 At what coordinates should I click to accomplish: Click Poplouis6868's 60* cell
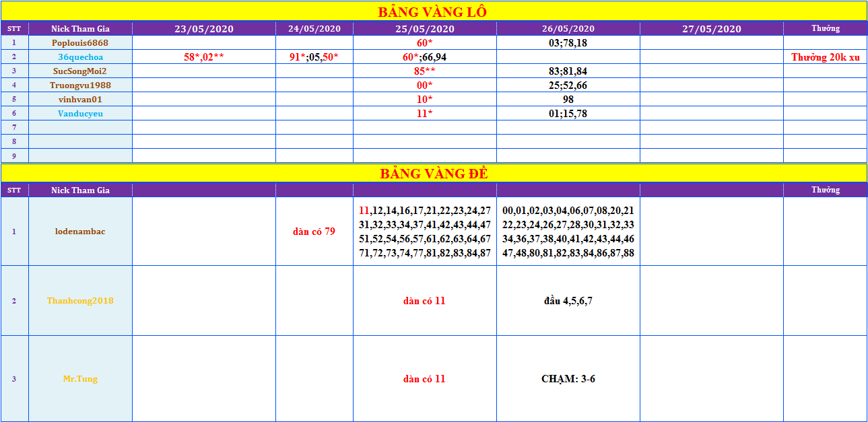[x=425, y=42]
